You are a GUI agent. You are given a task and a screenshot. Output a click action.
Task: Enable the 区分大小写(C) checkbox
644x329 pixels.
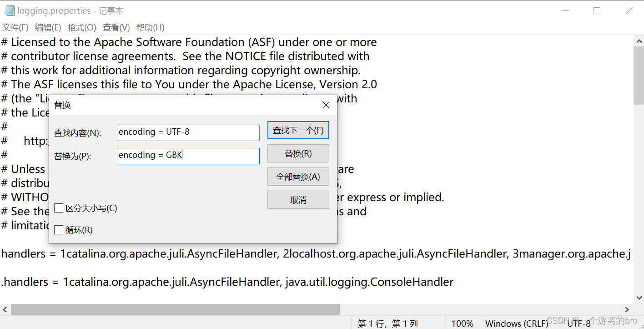pyautogui.click(x=59, y=208)
